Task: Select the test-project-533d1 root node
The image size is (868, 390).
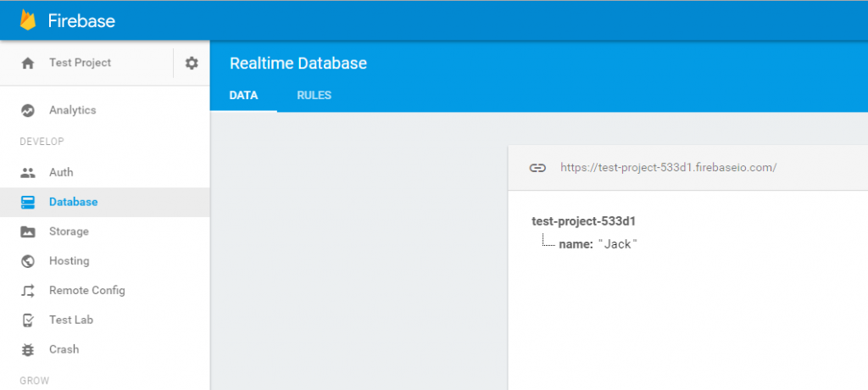Action: [x=583, y=221]
